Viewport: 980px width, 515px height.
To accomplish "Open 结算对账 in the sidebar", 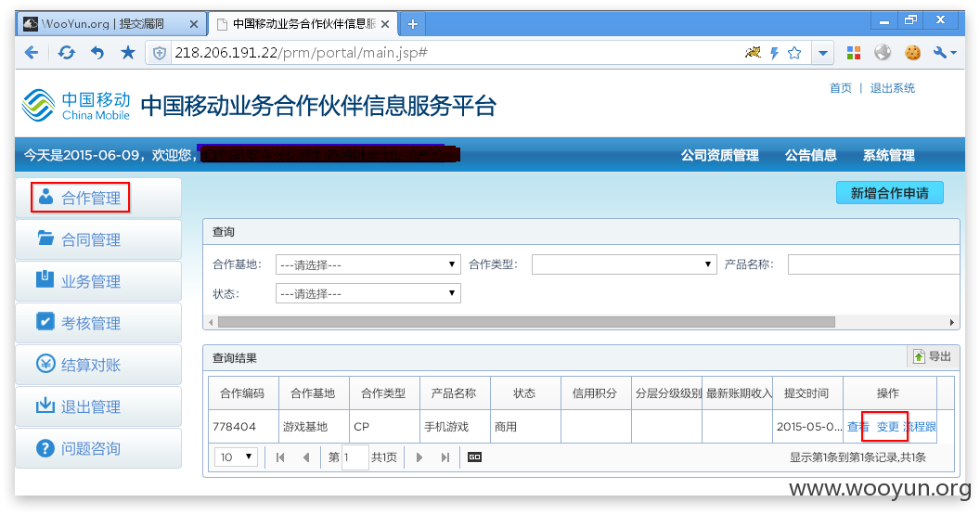I will point(98,366).
